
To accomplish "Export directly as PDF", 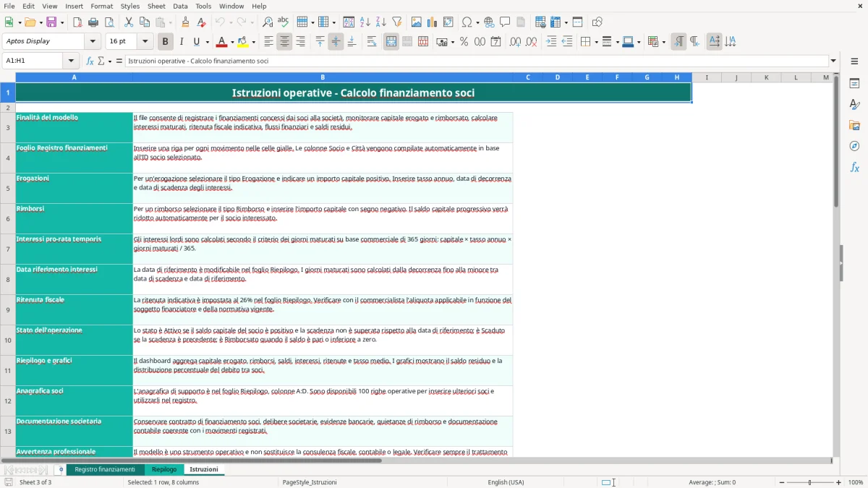I will click(77, 22).
